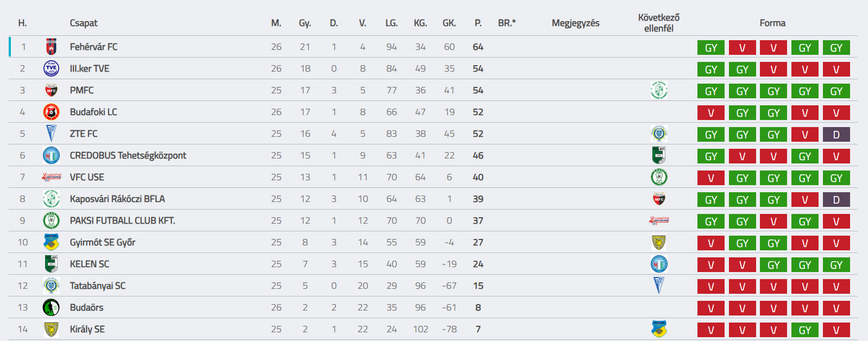
Task: Open the Kaposvári Rákóczi BFLA team page
Action: 117,199
